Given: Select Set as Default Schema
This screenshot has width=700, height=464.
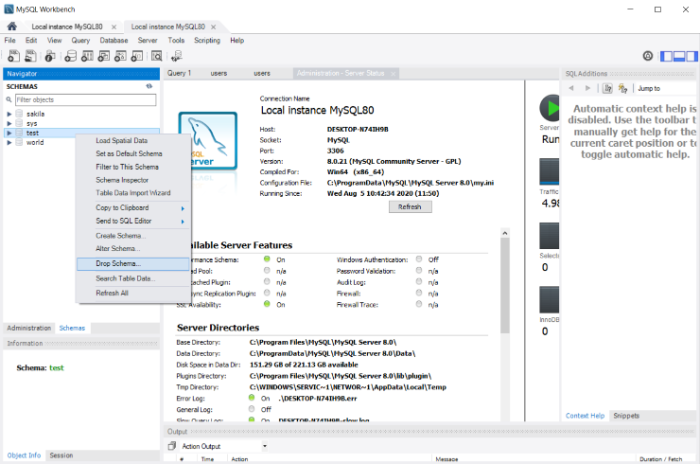Looking at the screenshot, I should click(133, 153).
